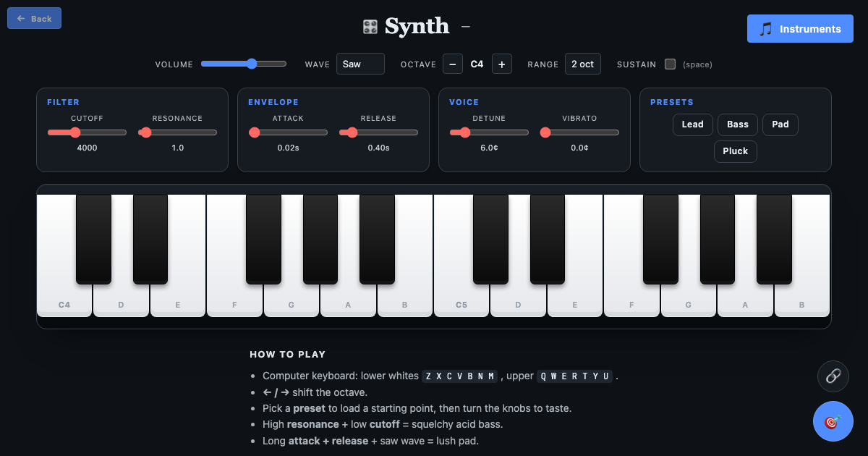Play the C4 white key
The height and width of the screenshot is (456, 868).
tap(64, 300)
